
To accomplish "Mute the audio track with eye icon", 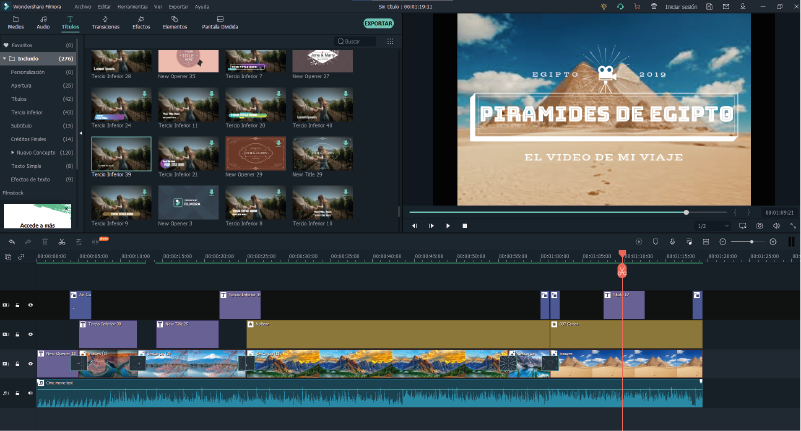I will [x=30, y=393].
